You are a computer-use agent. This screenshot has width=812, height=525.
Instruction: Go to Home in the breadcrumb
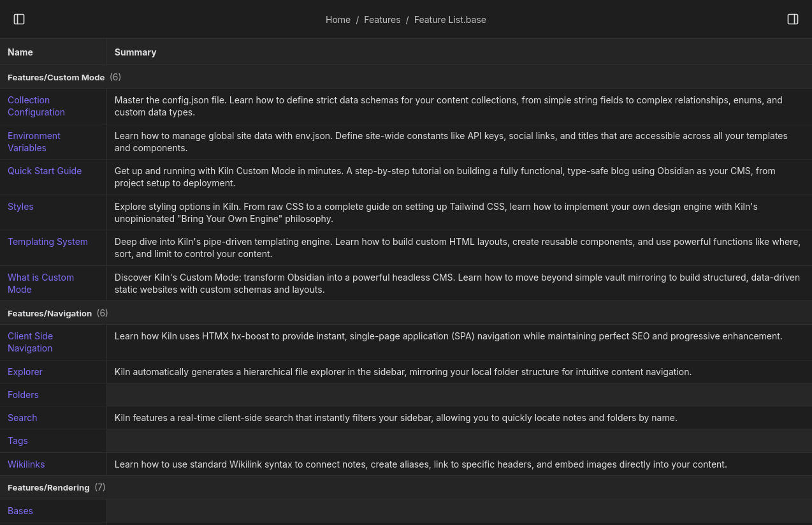338,20
